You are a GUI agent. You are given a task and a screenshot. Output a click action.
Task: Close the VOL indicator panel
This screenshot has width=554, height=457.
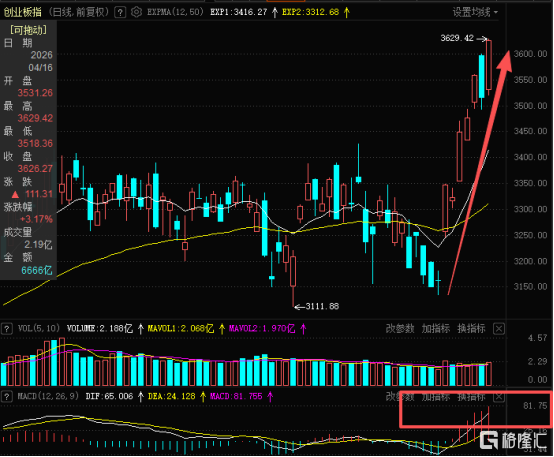pyautogui.click(x=499, y=329)
